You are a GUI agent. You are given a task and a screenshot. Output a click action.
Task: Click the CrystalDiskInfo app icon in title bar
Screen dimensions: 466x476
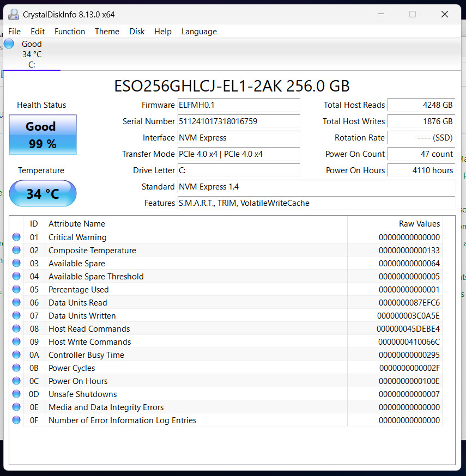tap(14, 14)
